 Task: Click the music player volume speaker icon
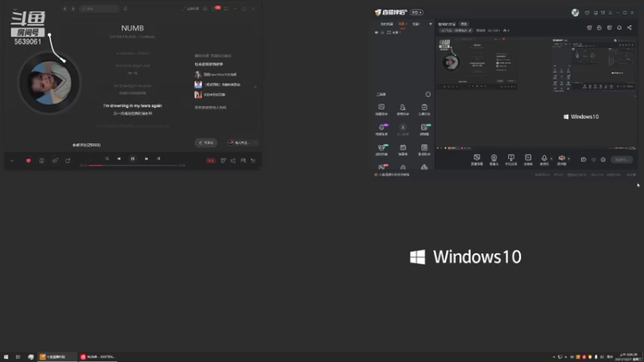tap(233, 160)
